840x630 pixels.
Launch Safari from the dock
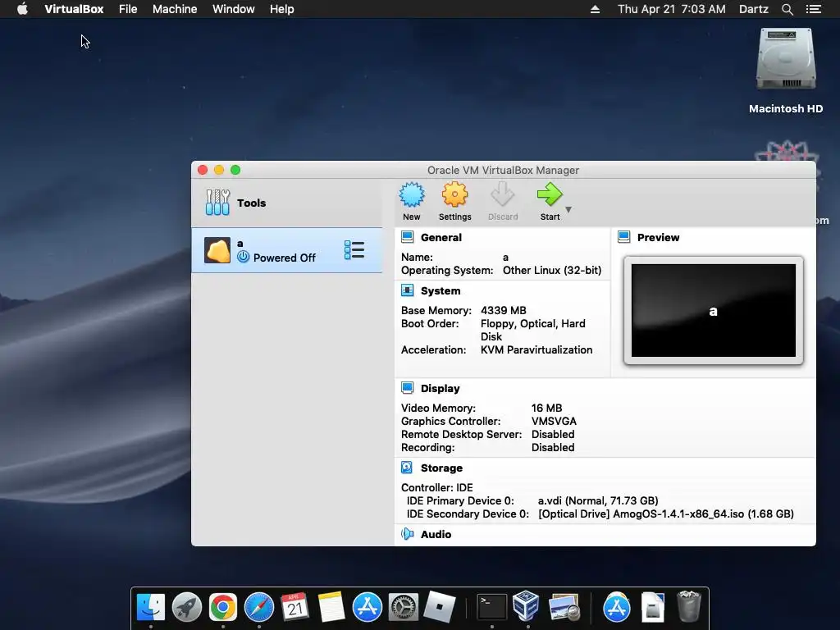pyautogui.click(x=258, y=607)
